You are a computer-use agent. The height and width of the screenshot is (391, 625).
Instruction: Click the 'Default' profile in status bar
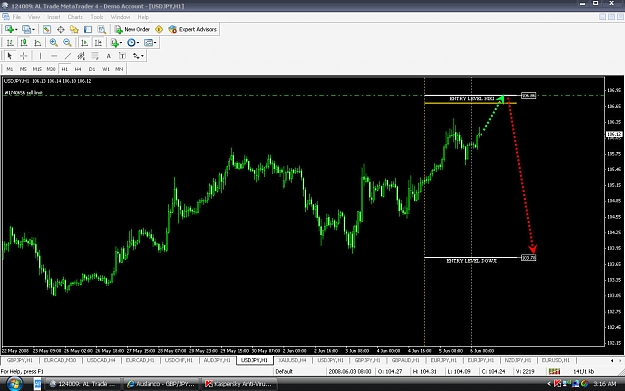(284, 371)
